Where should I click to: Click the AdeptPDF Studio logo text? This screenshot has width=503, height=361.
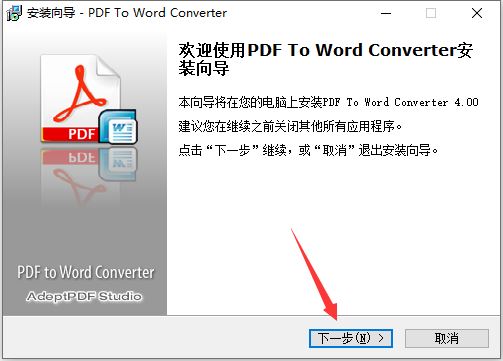pos(84,296)
